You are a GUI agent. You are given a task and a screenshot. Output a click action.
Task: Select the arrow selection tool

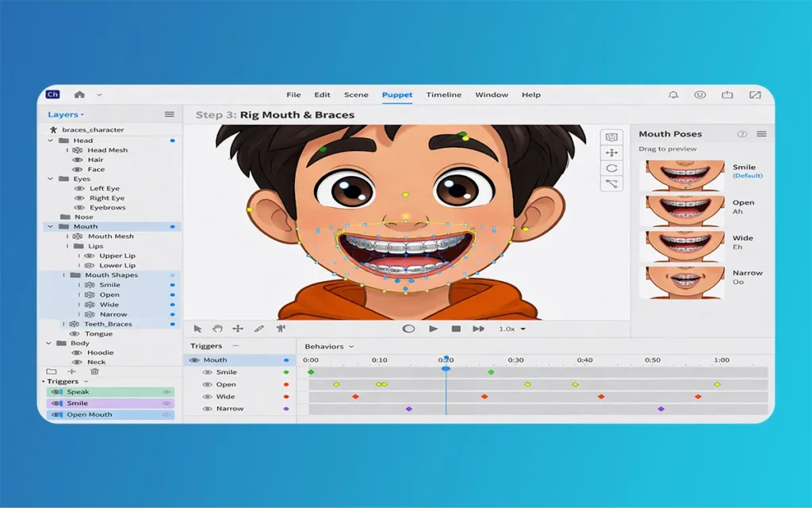(197, 329)
